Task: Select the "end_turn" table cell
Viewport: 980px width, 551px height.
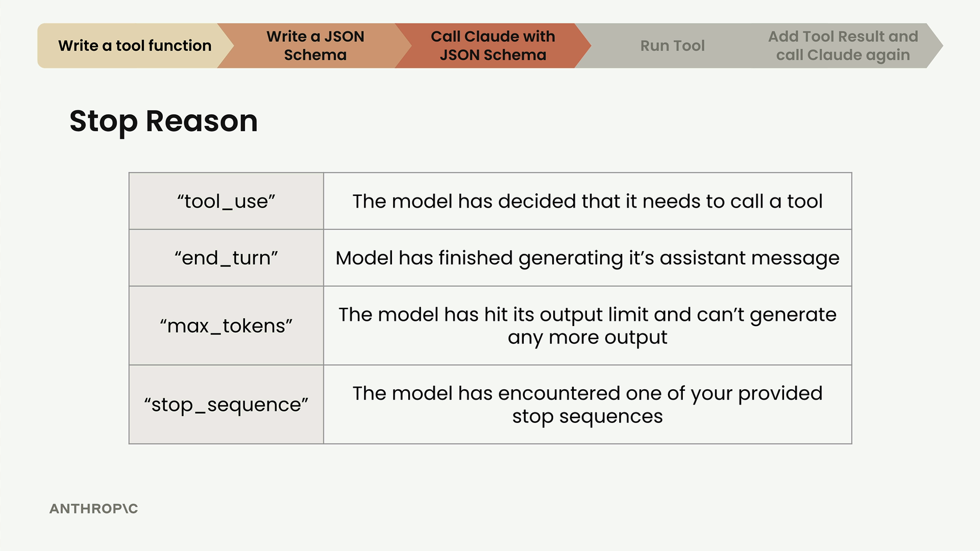Action: tap(226, 258)
